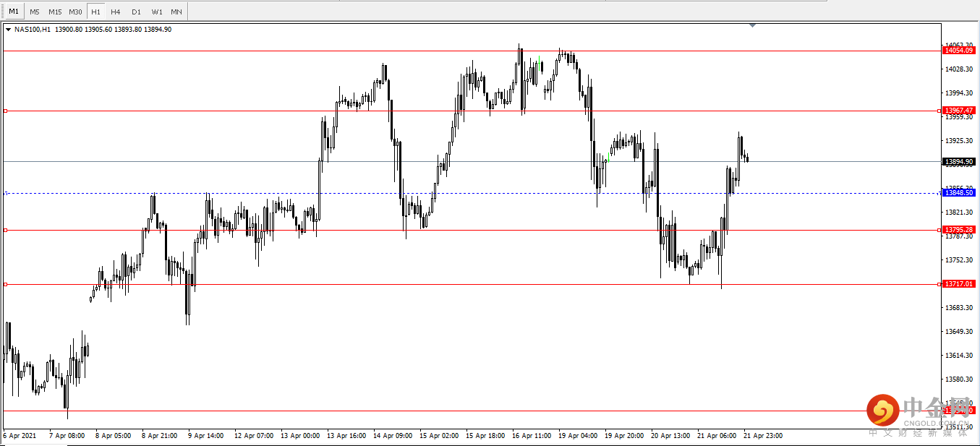Click the NAS100,H1 chart title
This screenshot has height=446, width=980.
click(x=33, y=30)
